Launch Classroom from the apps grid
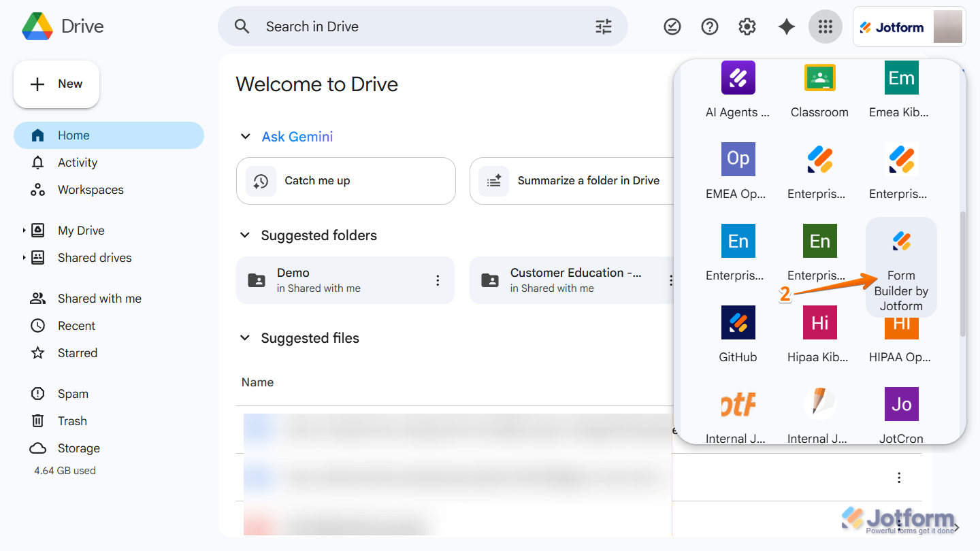 click(819, 90)
